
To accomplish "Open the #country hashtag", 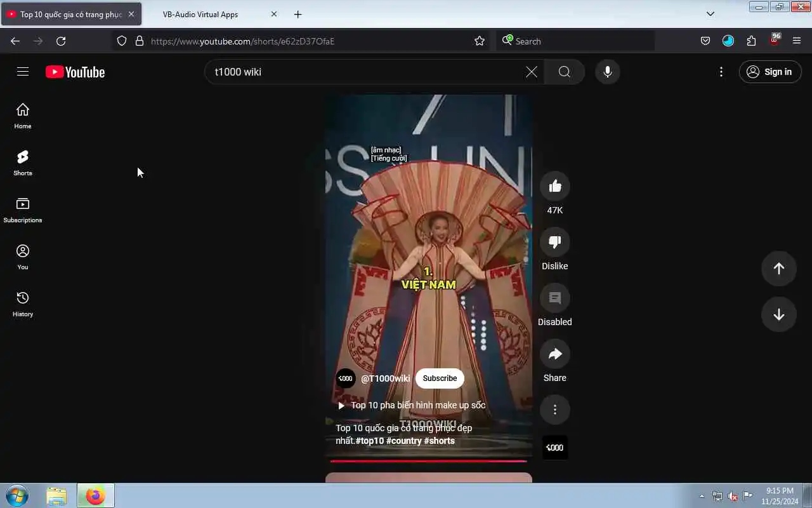I will (x=404, y=441).
